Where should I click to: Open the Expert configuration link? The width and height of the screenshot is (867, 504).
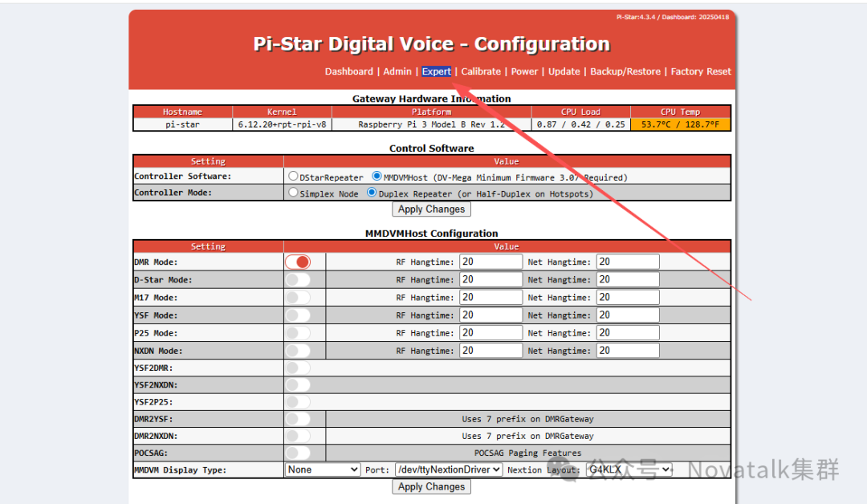[x=436, y=71]
